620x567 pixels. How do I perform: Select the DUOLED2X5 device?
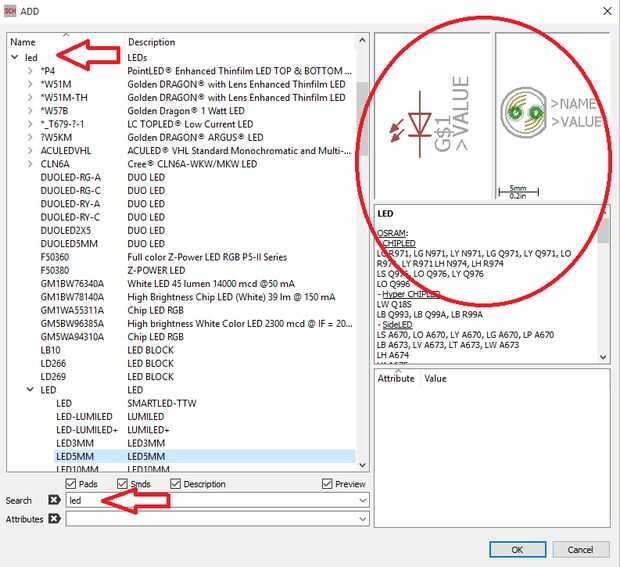tap(66, 230)
